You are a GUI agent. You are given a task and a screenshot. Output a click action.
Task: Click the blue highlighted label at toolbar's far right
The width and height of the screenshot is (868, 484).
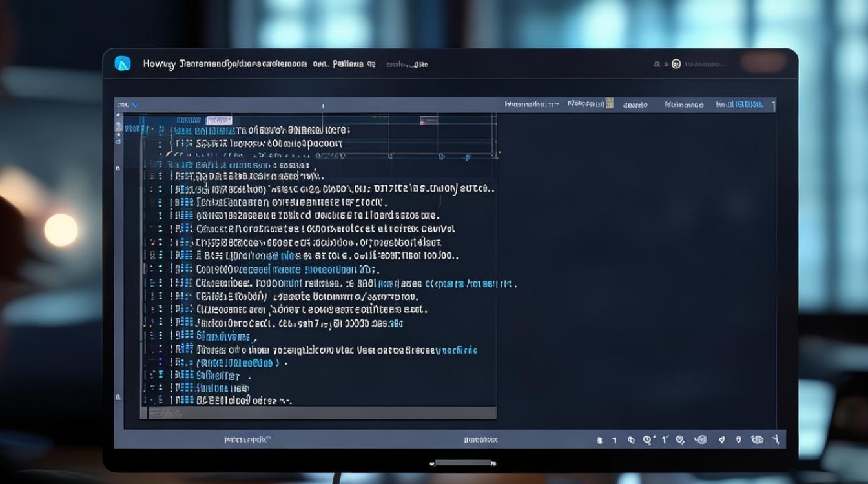(x=739, y=104)
